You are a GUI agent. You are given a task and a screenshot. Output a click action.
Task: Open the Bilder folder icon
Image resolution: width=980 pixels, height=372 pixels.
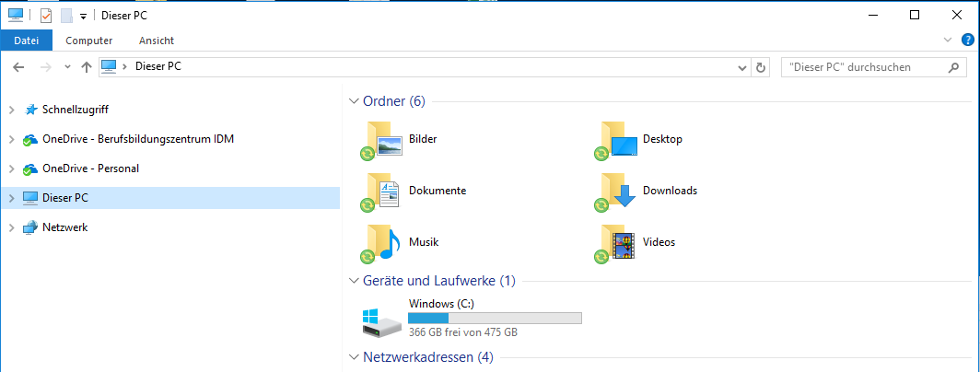coord(380,140)
